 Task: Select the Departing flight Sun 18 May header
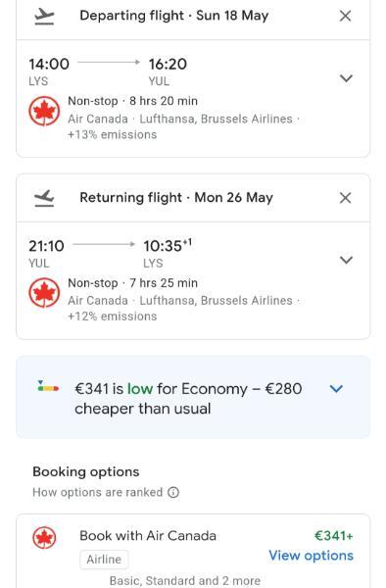click(x=173, y=16)
